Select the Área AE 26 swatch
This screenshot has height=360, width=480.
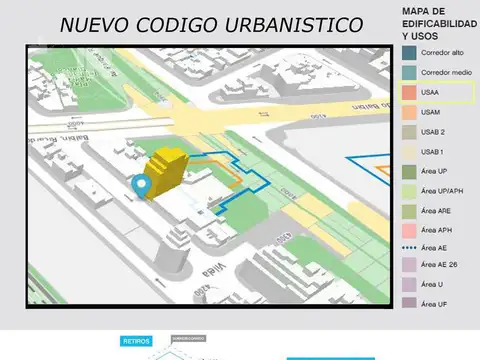409,265
